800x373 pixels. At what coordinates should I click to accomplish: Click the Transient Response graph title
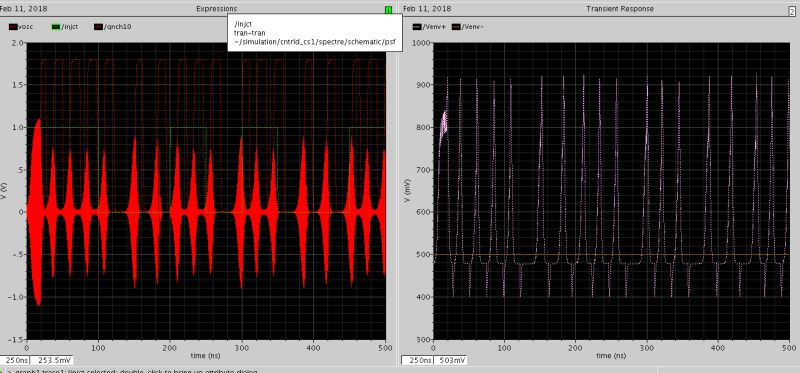[x=620, y=9]
